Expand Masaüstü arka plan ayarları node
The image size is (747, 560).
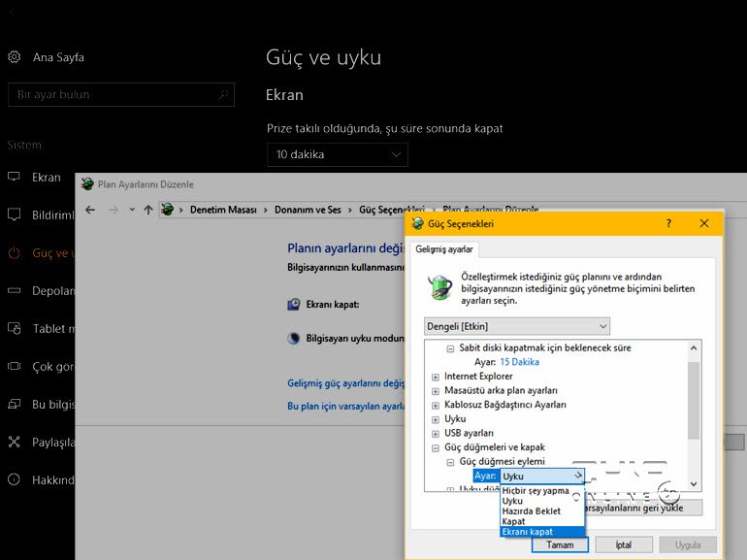(435, 391)
